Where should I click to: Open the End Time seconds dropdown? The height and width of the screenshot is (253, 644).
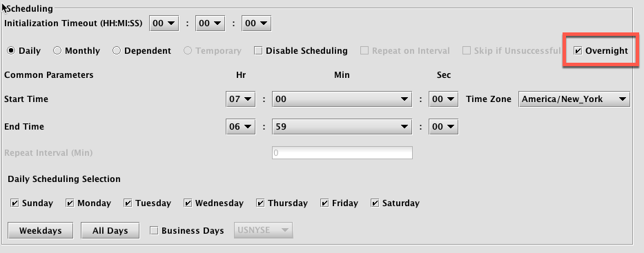443,127
